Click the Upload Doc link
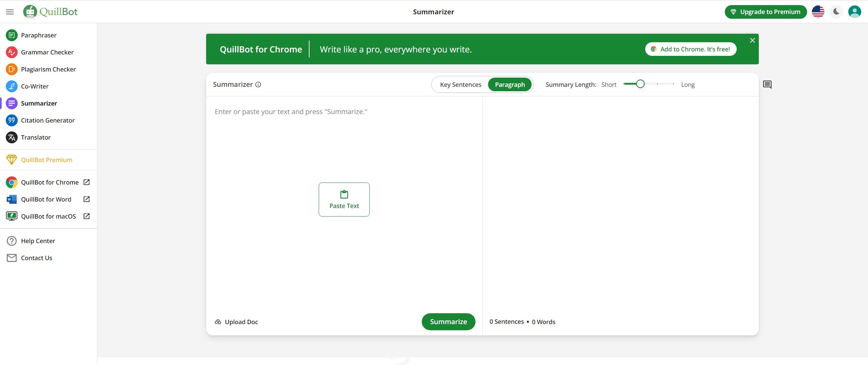868x365 pixels. tap(236, 322)
